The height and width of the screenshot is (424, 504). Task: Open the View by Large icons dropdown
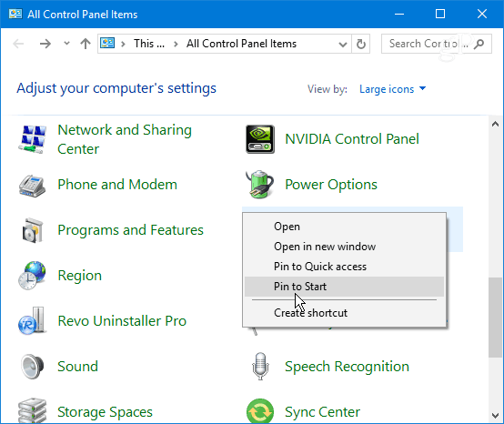click(392, 89)
